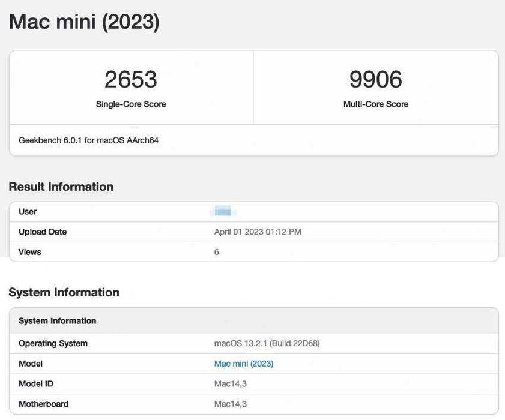Select upload date April 01 2023 01:12 PM
The height and width of the screenshot is (420, 505).
pos(258,232)
